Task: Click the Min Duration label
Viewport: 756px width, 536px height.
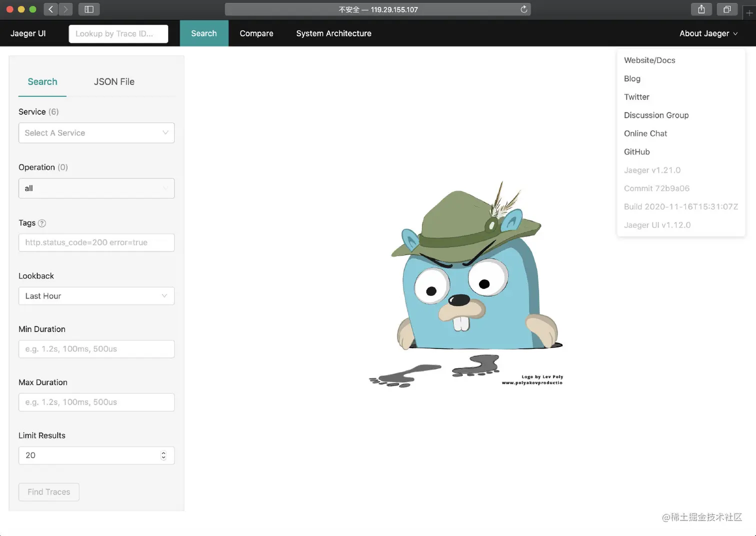Action: click(42, 329)
